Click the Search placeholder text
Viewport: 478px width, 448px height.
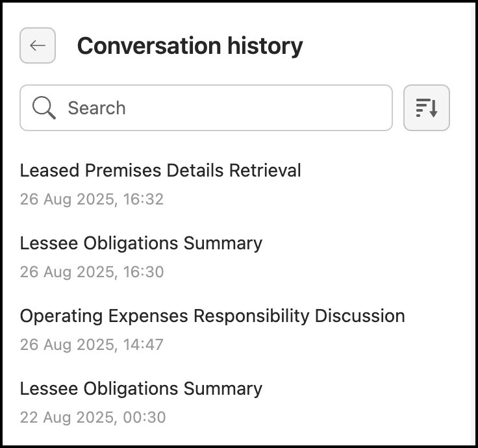(97, 108)
